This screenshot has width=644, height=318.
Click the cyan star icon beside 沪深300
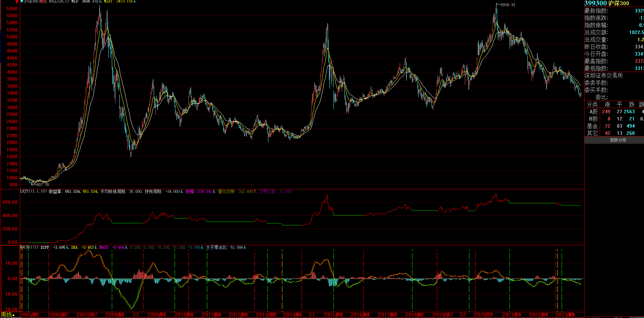[x=22, y=2]
